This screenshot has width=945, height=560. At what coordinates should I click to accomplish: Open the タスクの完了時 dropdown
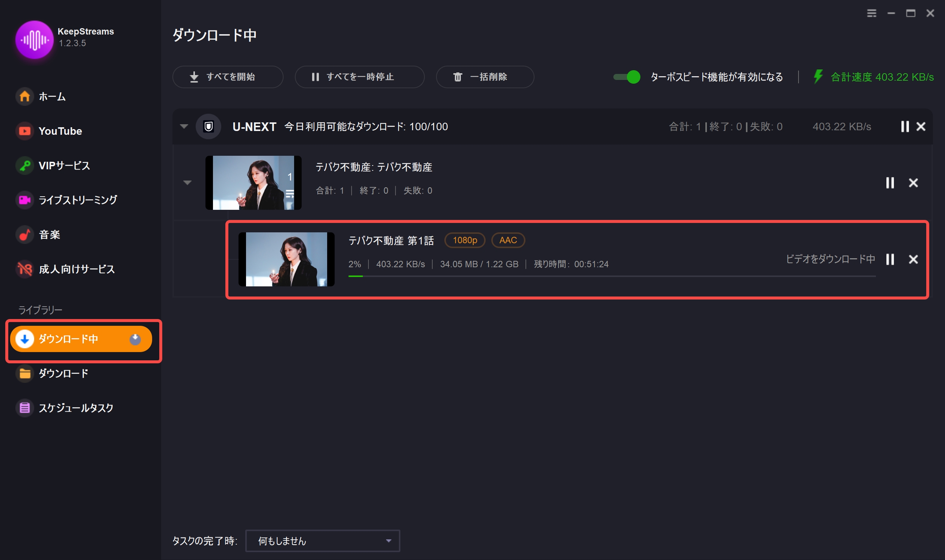[x=322, y=541]
